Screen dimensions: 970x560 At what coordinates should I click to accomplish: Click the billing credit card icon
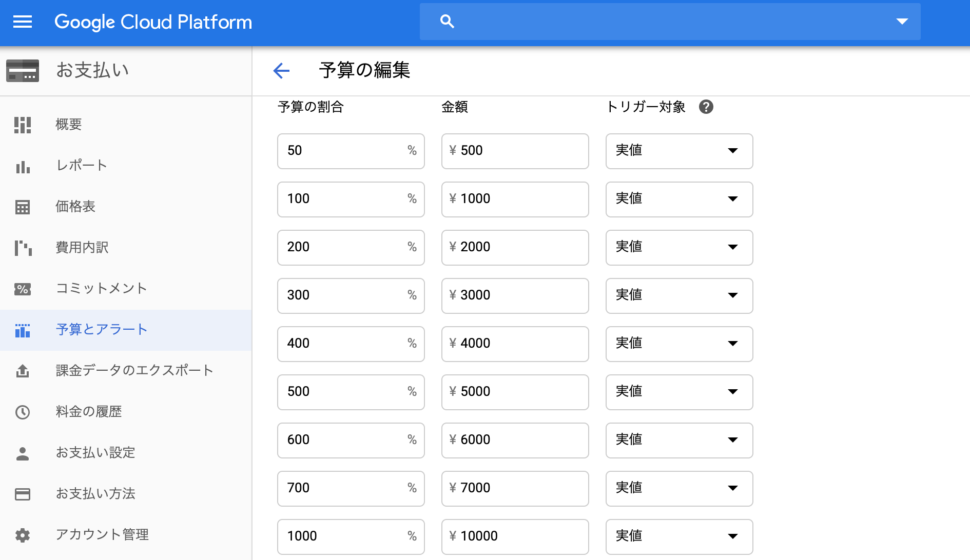coord(23,71)
